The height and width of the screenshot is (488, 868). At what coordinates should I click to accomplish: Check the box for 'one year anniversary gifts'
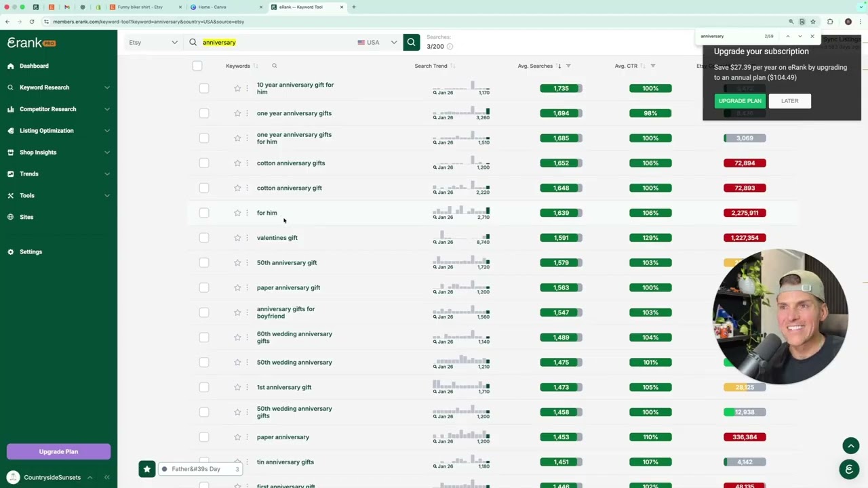204,113
